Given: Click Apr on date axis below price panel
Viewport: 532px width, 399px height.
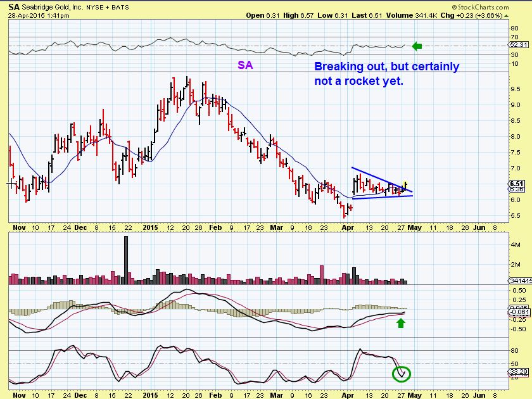Looking at the screenshot, I should coord(348,227).
